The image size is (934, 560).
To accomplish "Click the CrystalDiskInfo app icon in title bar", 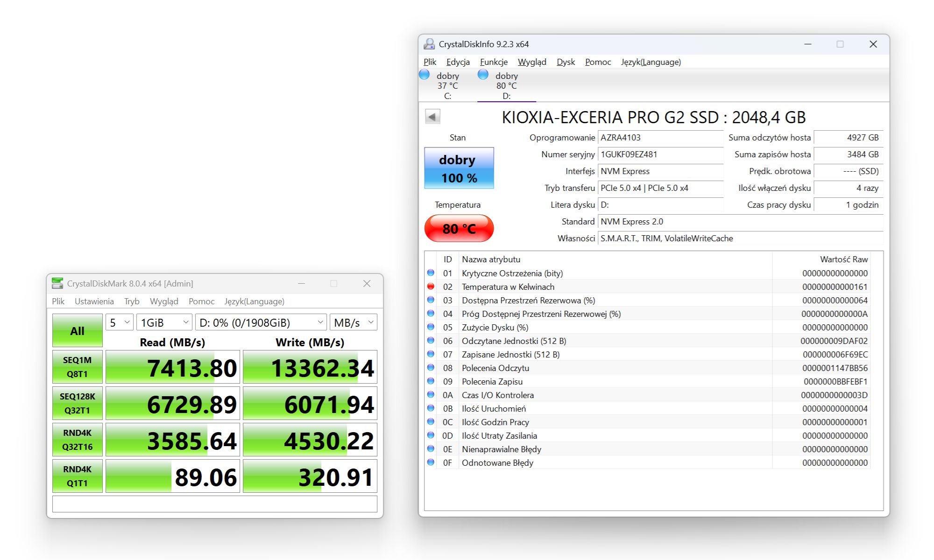I will 429,44.
